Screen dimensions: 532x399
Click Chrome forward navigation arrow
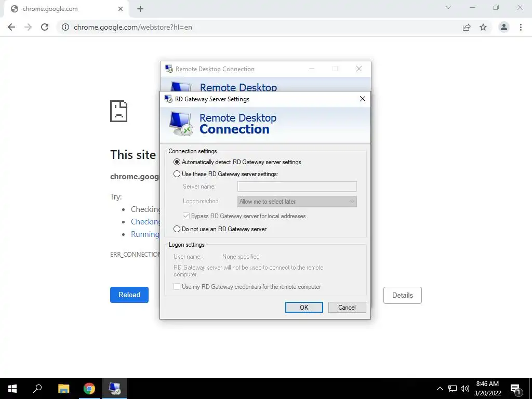[28, 27]
